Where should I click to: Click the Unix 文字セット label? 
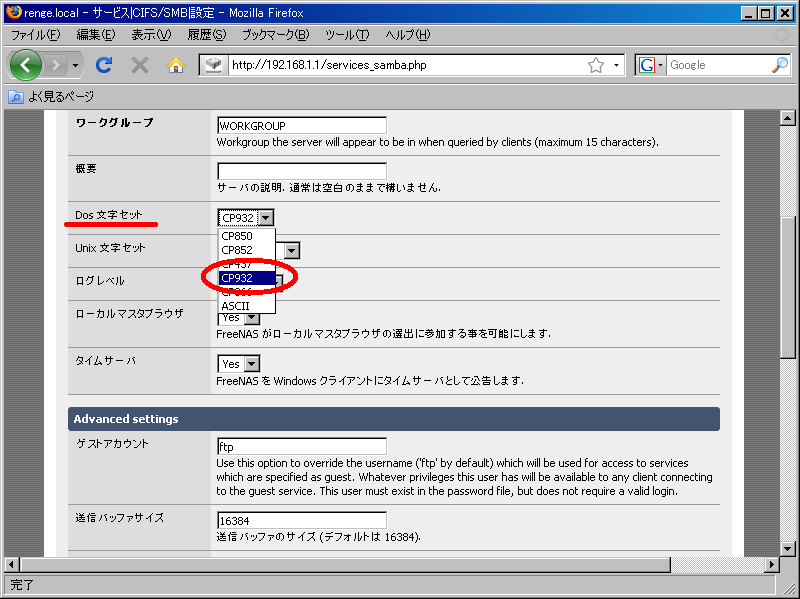[110, 248]
